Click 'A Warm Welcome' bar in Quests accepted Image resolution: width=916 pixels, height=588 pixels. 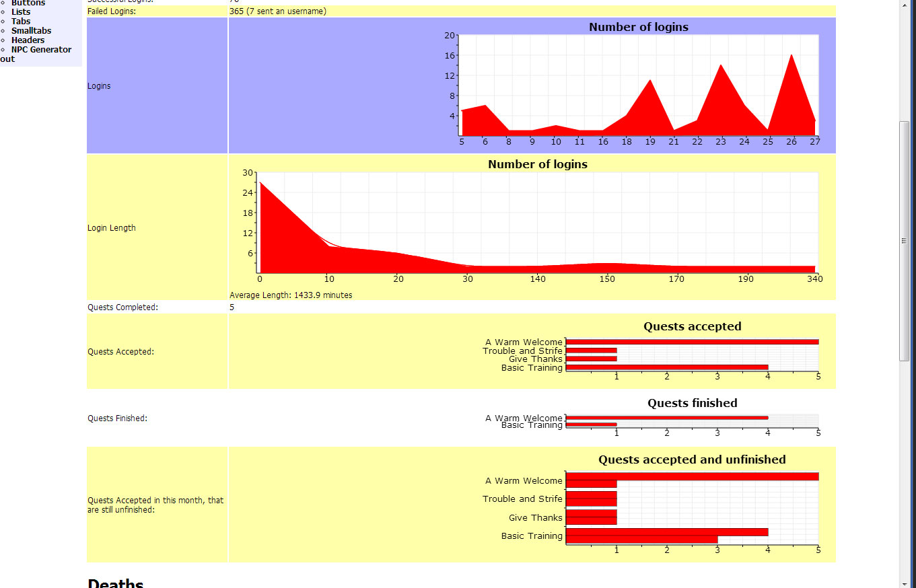692,342
